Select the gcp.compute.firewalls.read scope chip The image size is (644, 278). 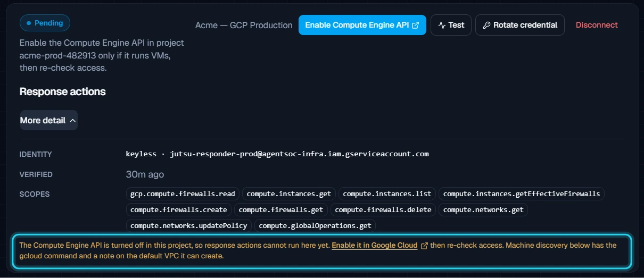[x=183, y=193]
